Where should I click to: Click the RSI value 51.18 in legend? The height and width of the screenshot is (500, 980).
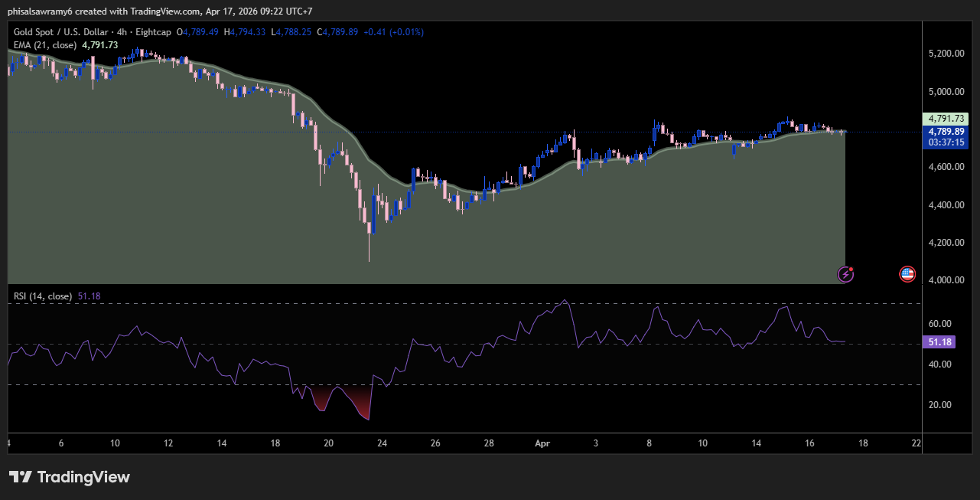[90, 296]
